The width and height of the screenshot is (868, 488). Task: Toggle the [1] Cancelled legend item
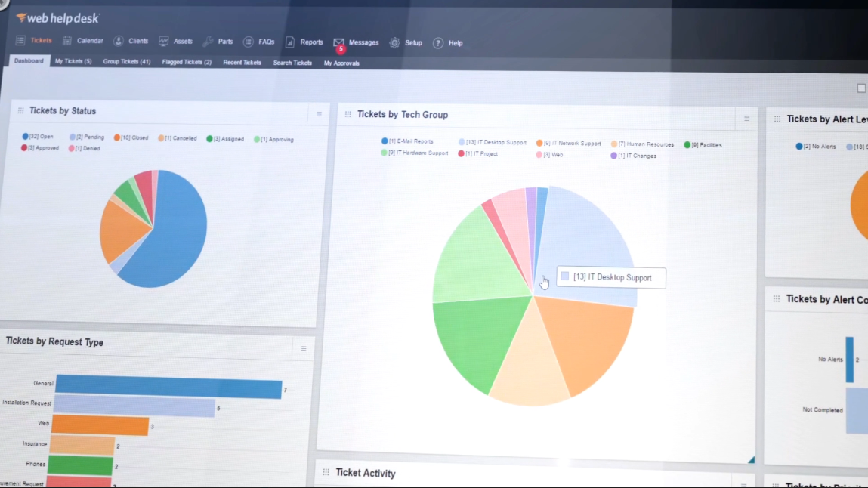[x=177, y=137]
